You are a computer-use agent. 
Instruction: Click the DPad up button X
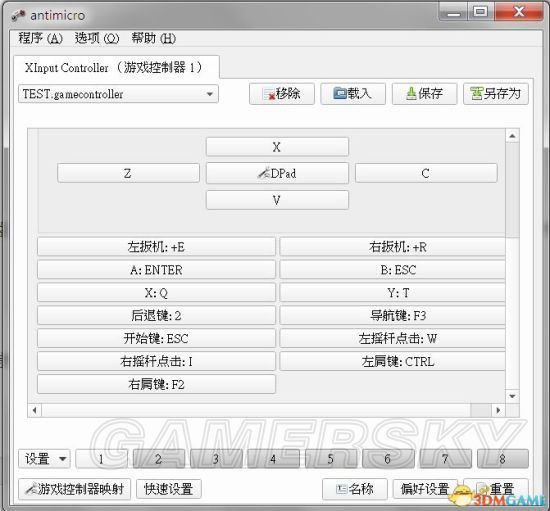(x=277, y=147)
